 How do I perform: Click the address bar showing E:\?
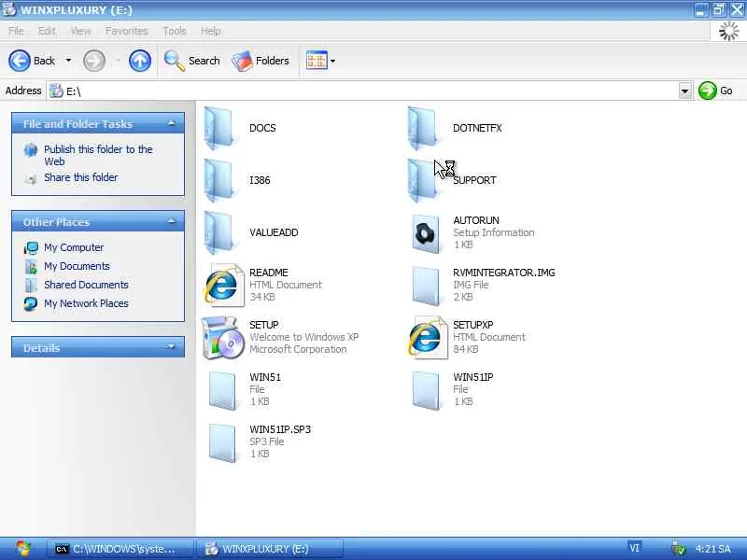(x=363, y=91)
